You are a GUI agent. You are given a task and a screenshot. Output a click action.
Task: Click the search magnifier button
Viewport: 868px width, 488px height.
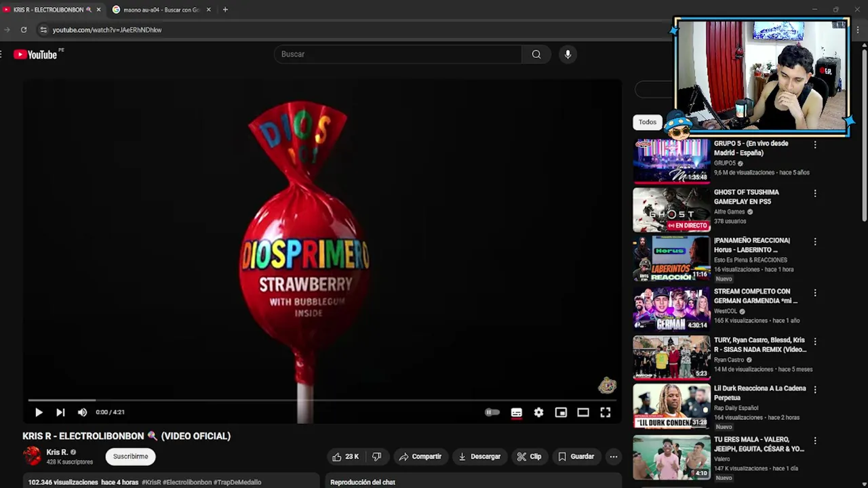pyautogui.click(x=536, y=54)
